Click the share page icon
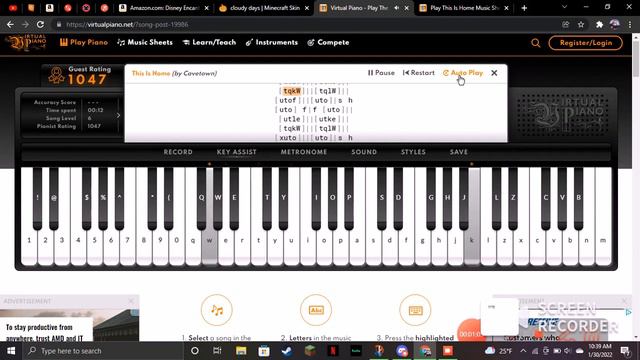 (565, 24)
